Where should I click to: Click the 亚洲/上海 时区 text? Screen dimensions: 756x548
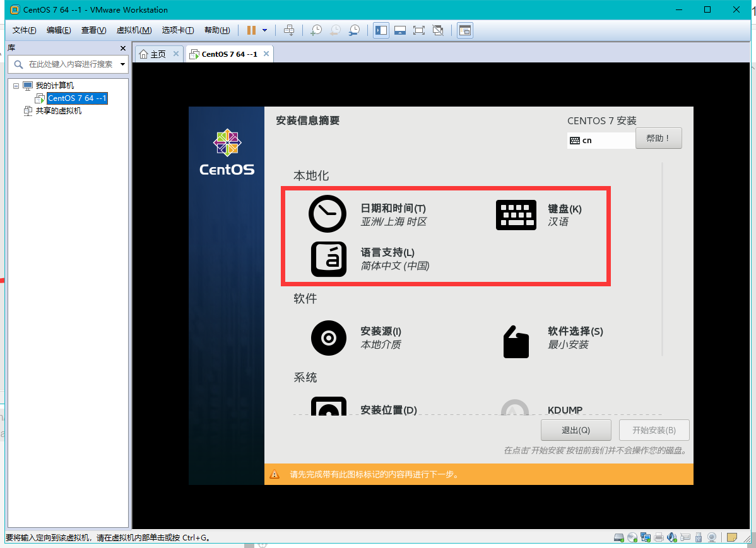394,222
